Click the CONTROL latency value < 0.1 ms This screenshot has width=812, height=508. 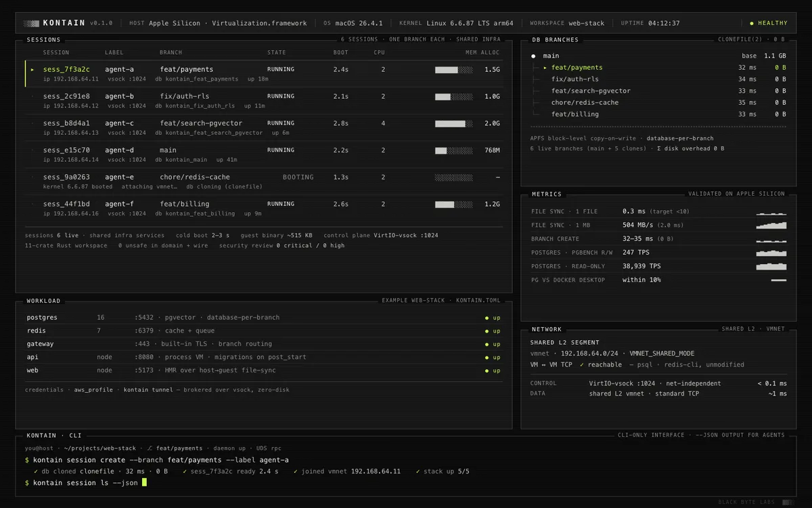point(772,383)
